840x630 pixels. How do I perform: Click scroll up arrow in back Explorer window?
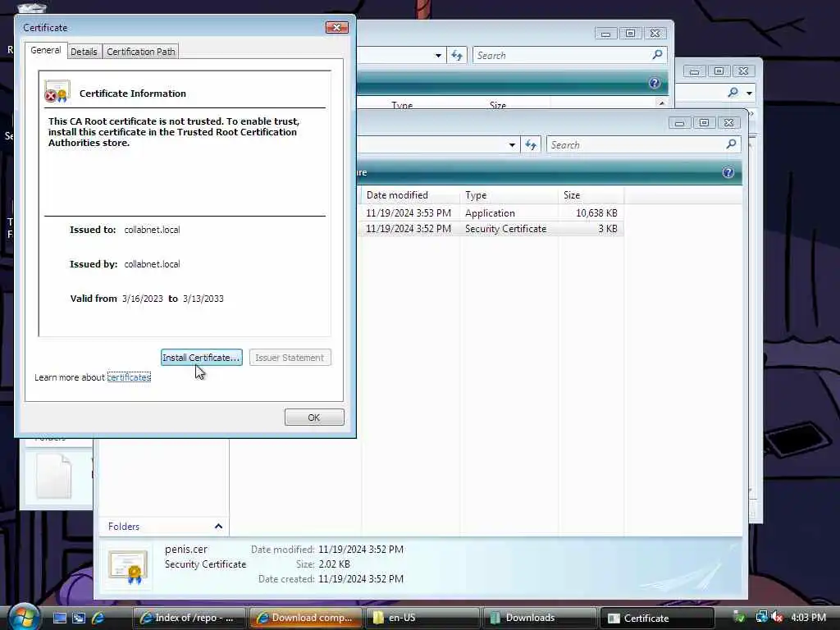point(662,103)
